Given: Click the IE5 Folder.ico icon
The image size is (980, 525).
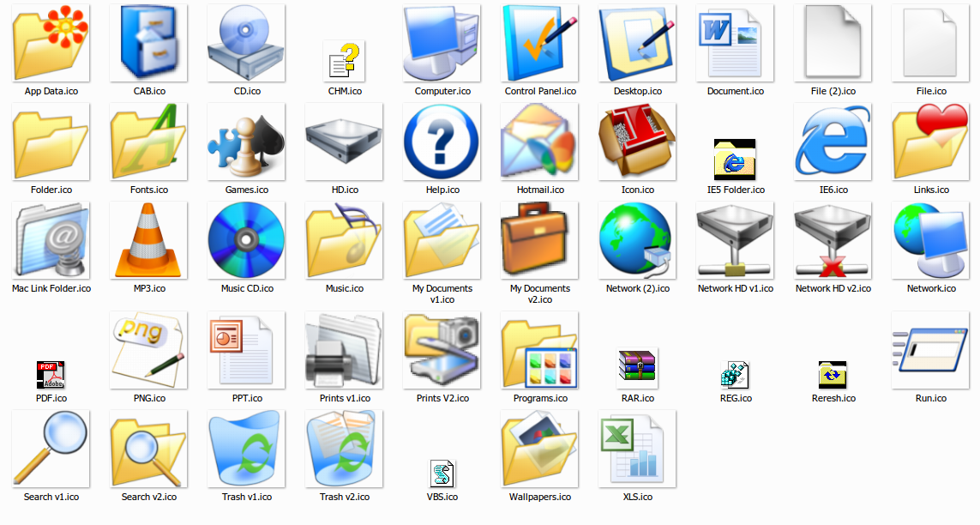Looking at the screenshot, I should [x=735, y=160].
